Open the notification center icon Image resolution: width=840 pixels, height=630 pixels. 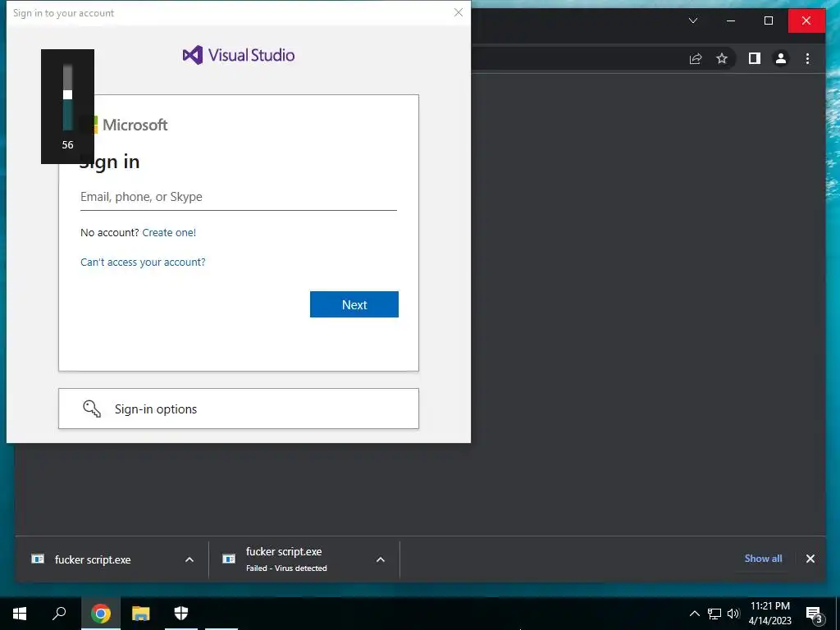tap(814, 614)
